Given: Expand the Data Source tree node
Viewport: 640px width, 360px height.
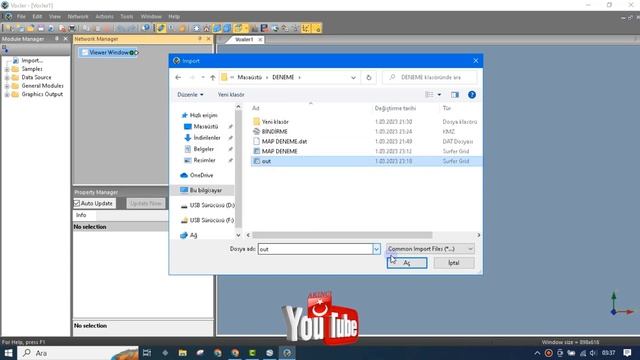Looking at the screenshot, I should (7, 78).
